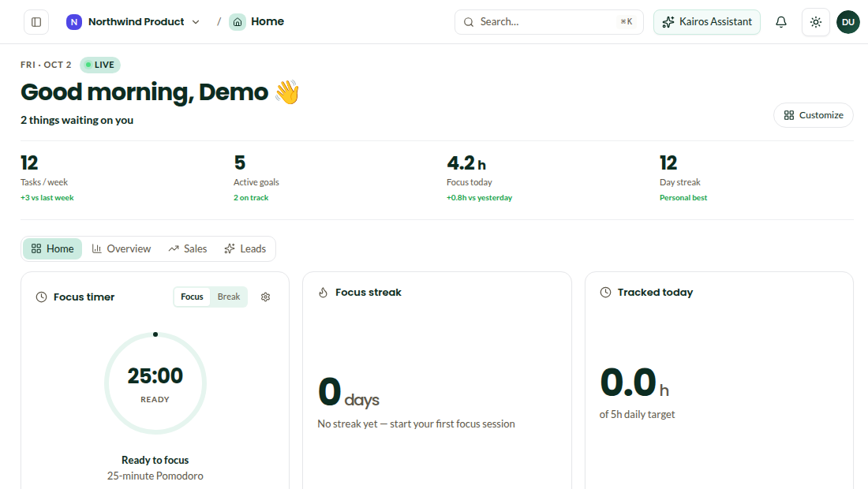
Task: Click the Focus streak flame icon
Action: 324,293
